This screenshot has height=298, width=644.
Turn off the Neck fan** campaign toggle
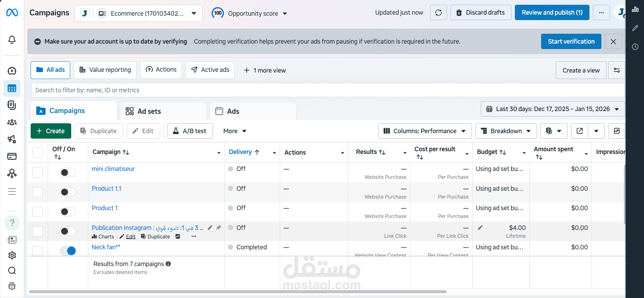(68, 251)
